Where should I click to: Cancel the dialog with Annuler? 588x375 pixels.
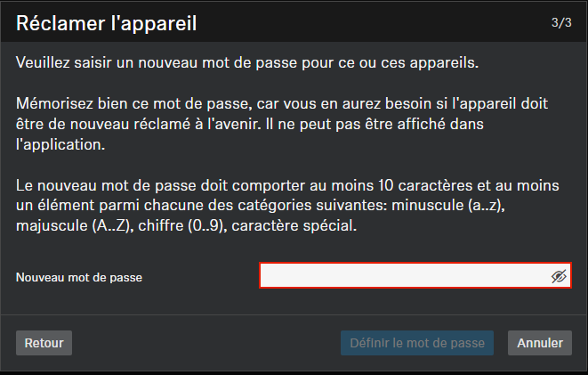(x=540, y=343)
